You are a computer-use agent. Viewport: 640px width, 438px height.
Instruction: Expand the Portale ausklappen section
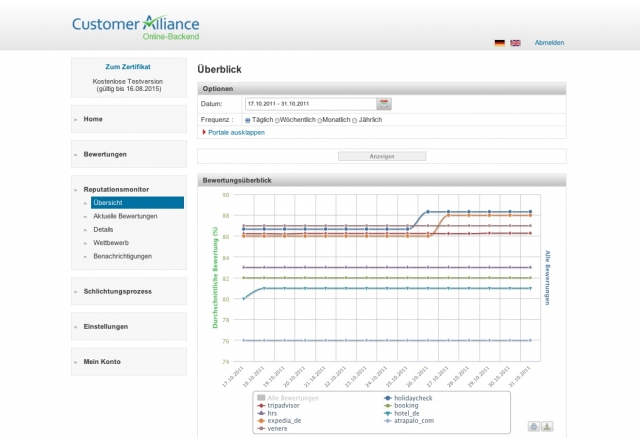tap(233, 132)
